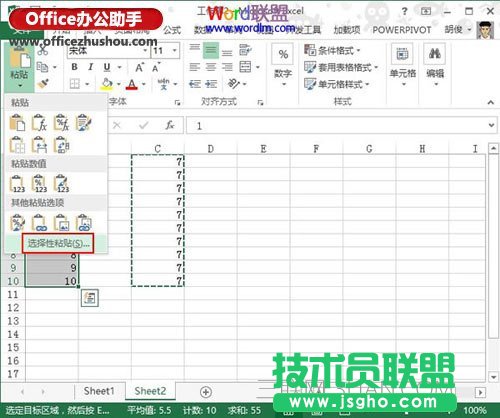The image size is (500, 418).
Task: Open the font name 宋体 dropdown
Action: pyautogui.click(x=145, y=51)
